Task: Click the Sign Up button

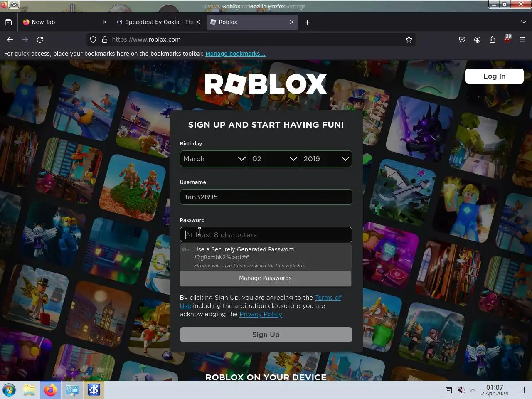Action: (266, 335)
